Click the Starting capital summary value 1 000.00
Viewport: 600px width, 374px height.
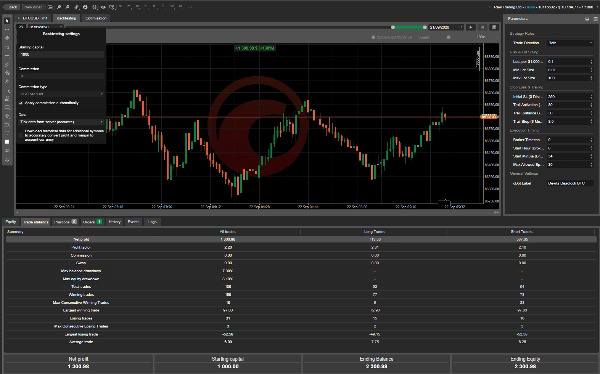click(228, 367)
